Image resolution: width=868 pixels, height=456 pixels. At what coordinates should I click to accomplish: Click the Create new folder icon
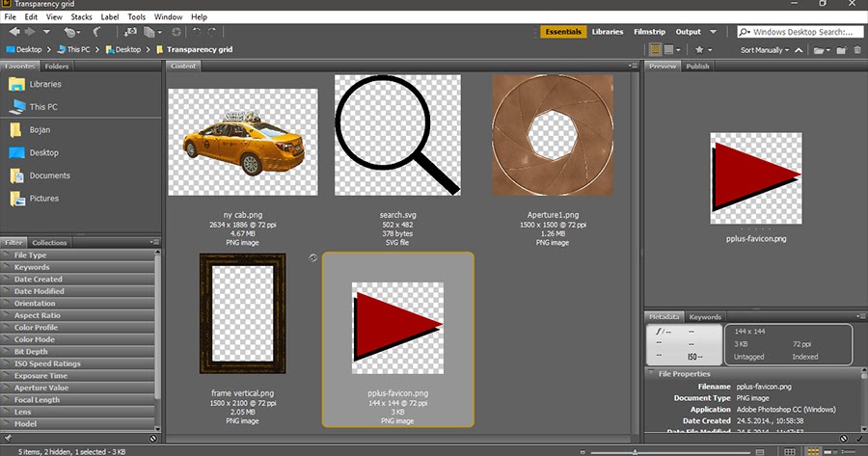point(842,49)
